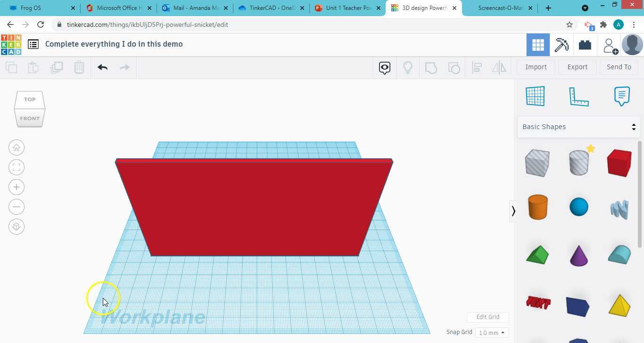This screenshot has height=343, width=644.
Task: Click the design title to rename it
Action: click(x=114, y=44)
